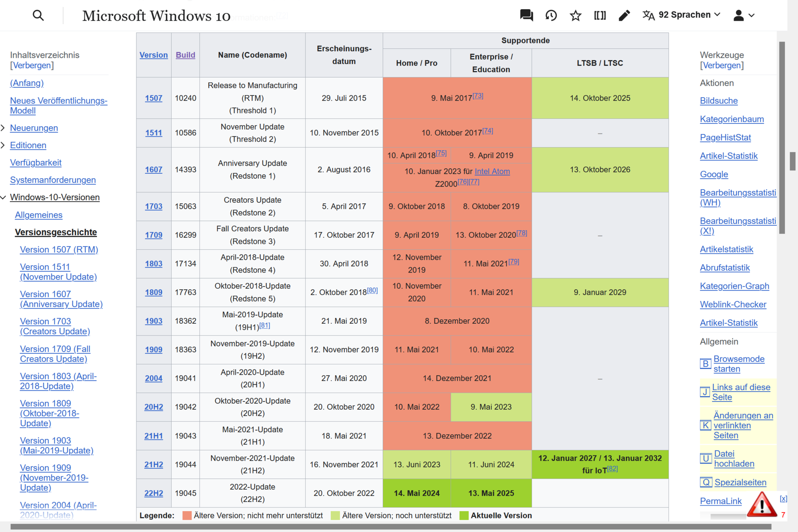Click the search magnifier icon

pos(38,16)
